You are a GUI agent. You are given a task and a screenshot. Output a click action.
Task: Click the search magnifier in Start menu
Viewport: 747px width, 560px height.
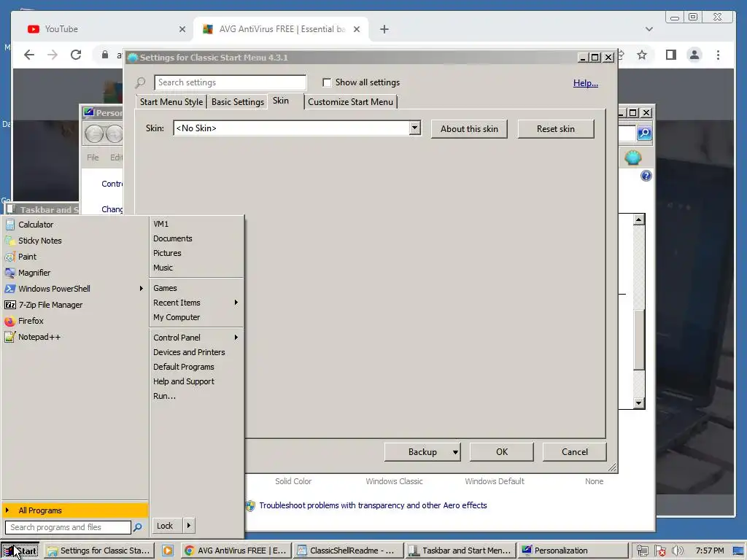[x=138, y=527]
